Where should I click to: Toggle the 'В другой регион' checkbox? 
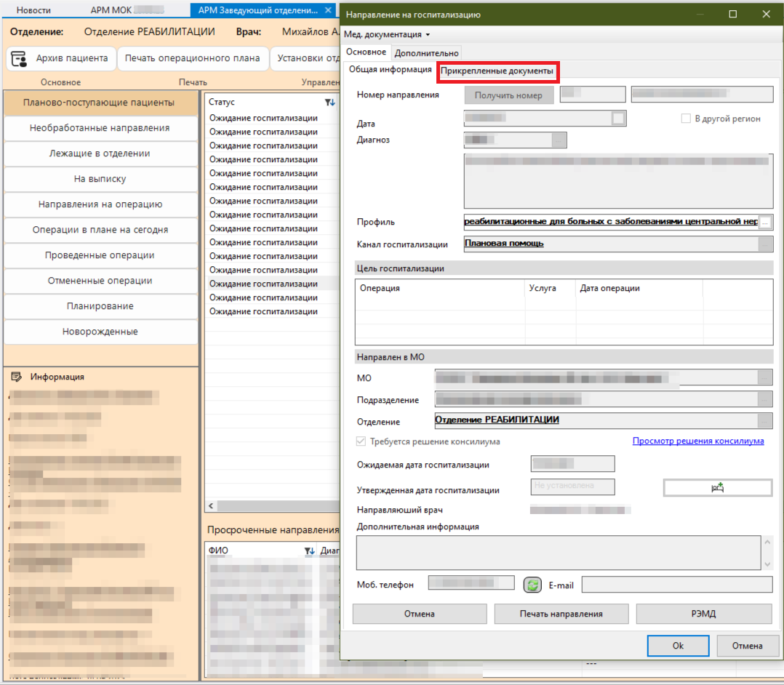coord(686,119)
